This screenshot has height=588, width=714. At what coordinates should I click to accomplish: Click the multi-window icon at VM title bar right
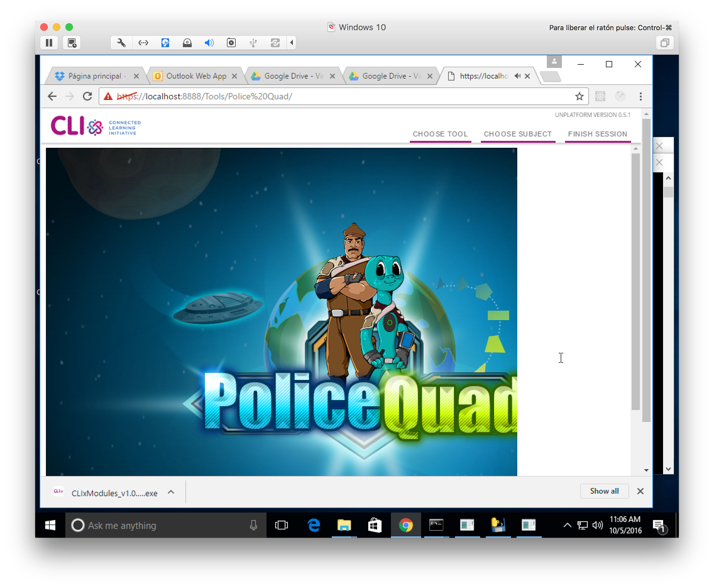pyautogui.click(x=664, y=43)
